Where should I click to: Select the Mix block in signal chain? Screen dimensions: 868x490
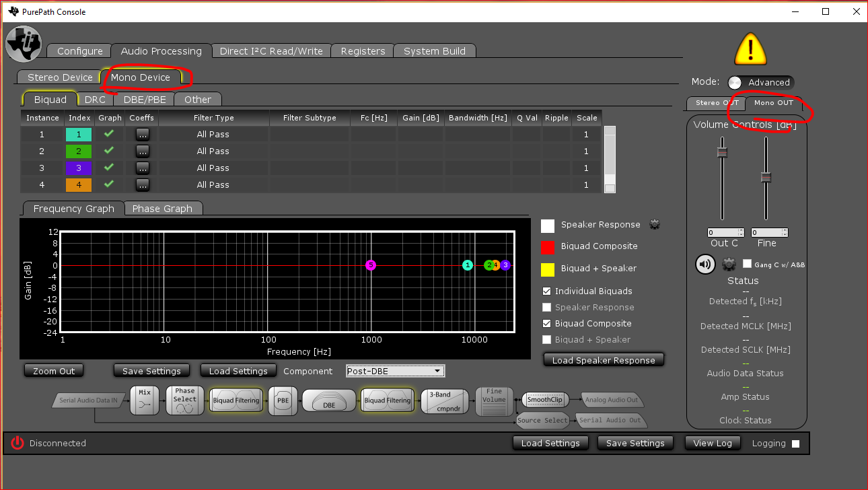tap(145, 400)
